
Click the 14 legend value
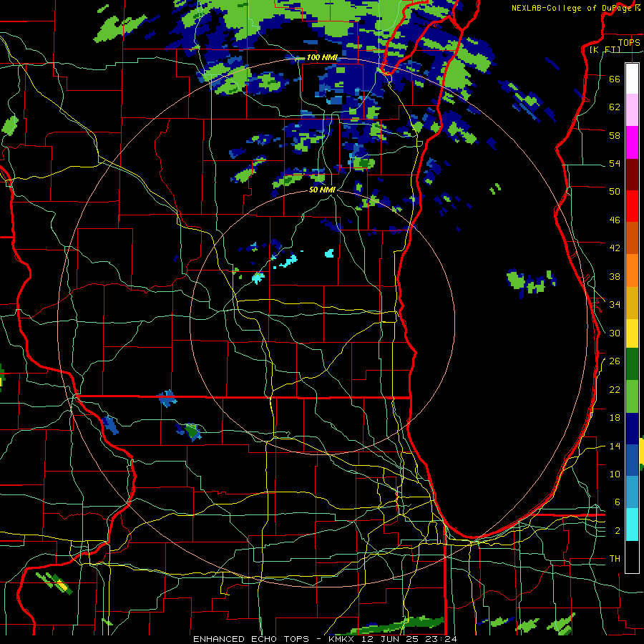pos(615,446)
